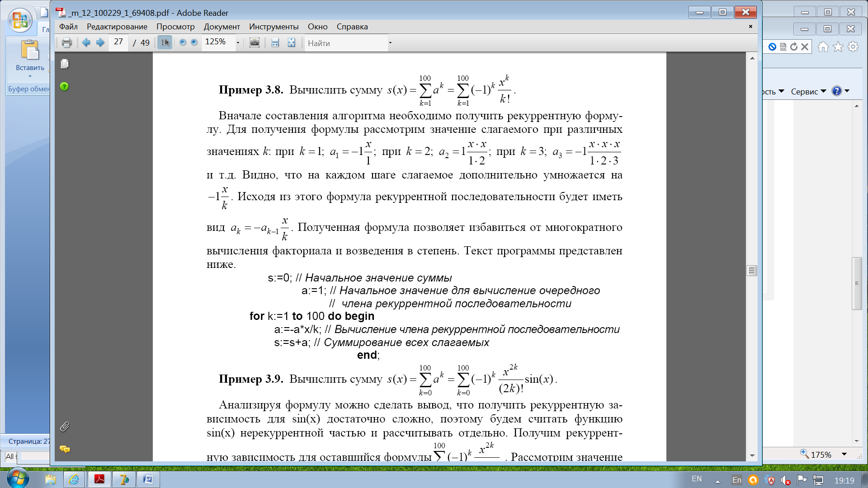Image resolution: width=868 pixels, height=488 pixels.
Task: Open the Просмотр menu
Action: click(x=175, y=27)
